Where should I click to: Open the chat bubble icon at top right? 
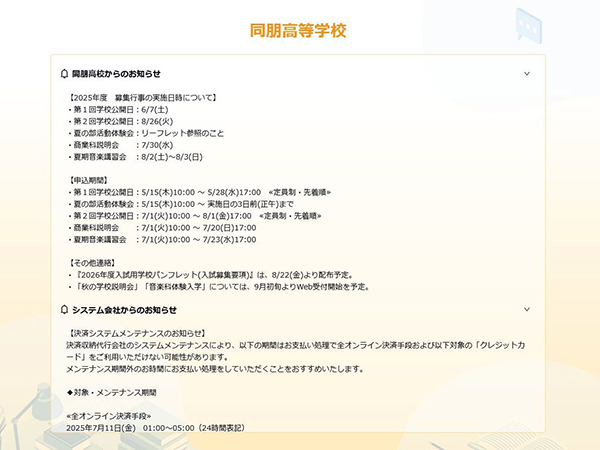(x=529, y=25)
